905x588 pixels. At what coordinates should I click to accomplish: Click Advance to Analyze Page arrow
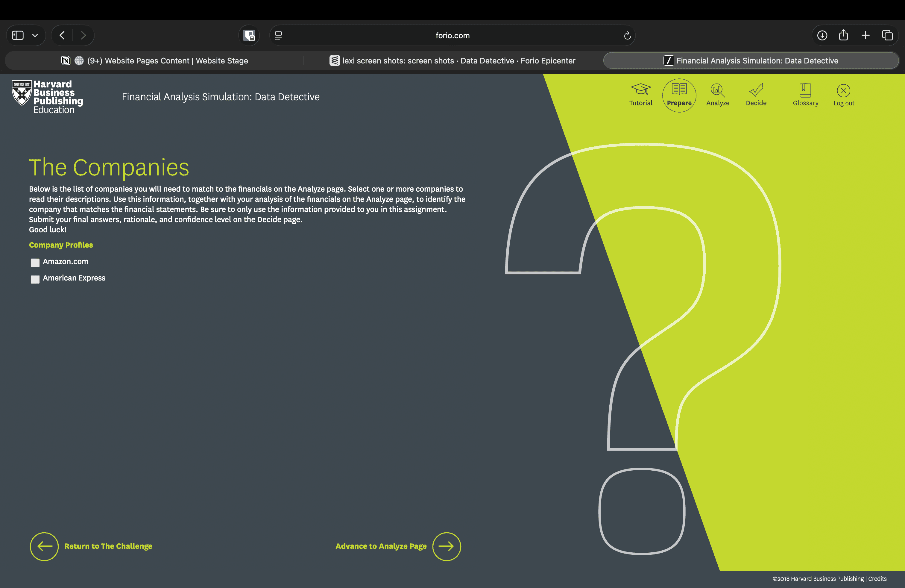(447, 546)
